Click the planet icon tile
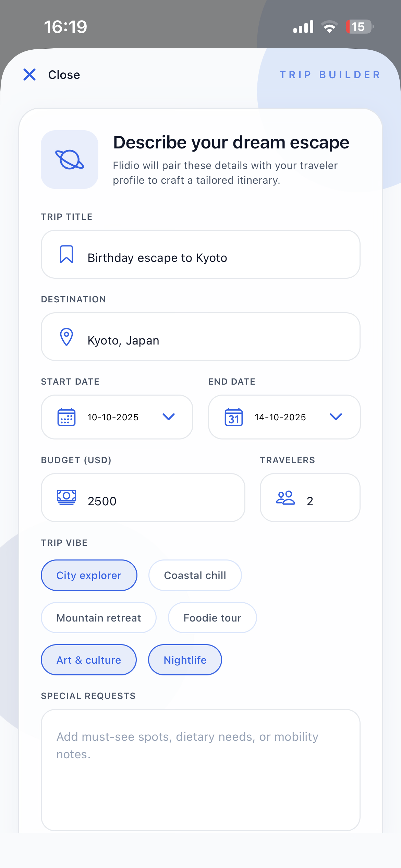The image size is (401, 868). click(x=70, y=159)
